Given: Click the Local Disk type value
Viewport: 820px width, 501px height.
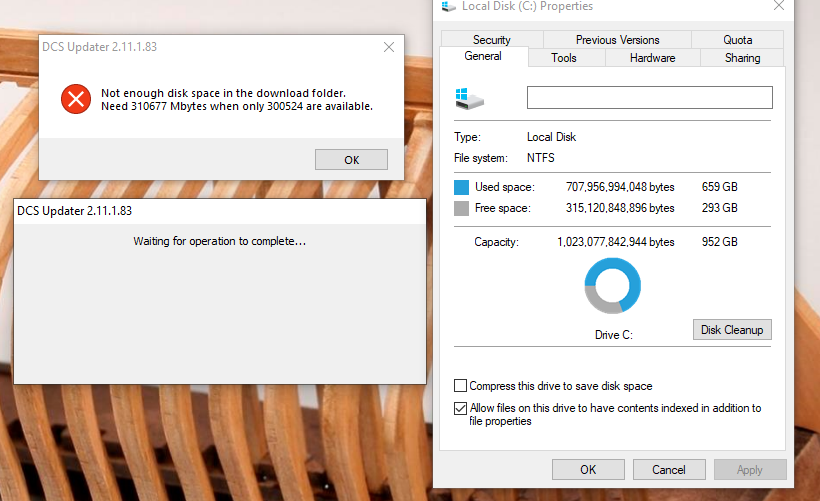Looking at the screenshot, I should click(x=551, y=137).
